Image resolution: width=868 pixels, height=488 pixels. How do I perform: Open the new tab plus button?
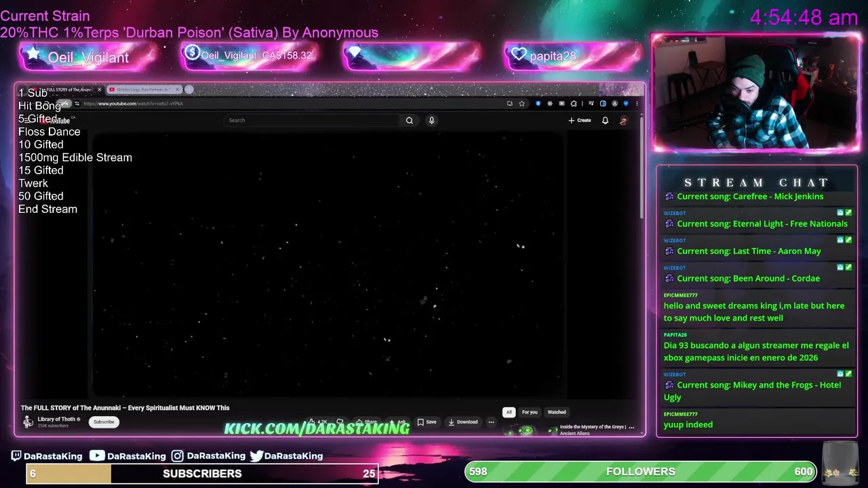point(189,89)
